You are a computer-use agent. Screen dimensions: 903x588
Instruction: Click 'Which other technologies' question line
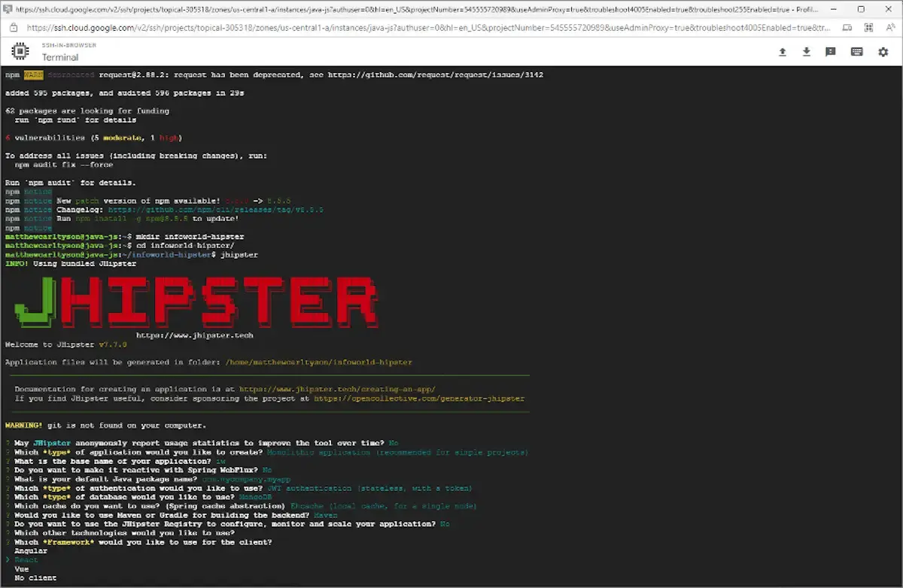120,534
